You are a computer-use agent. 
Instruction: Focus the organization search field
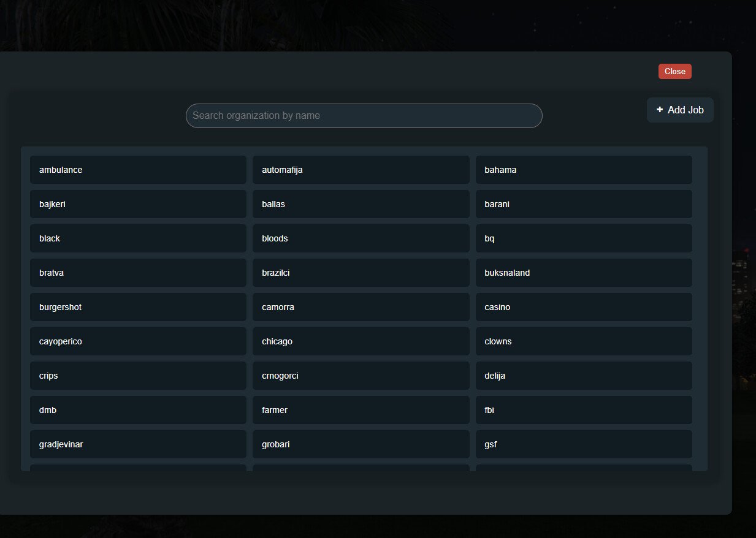point(364,116)
